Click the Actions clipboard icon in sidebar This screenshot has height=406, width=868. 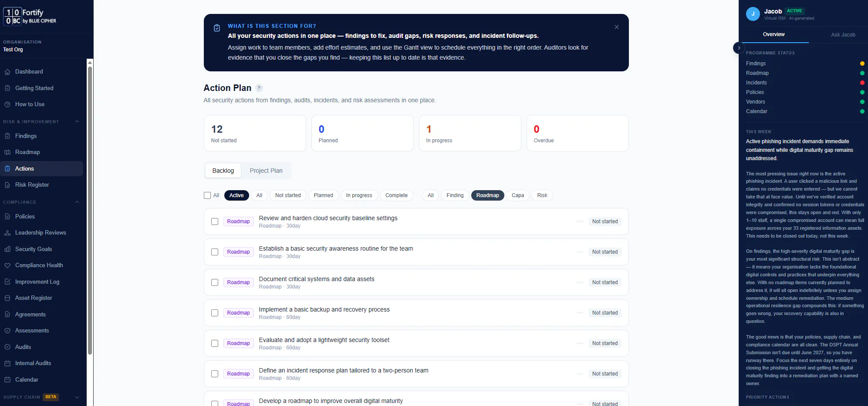7,168
